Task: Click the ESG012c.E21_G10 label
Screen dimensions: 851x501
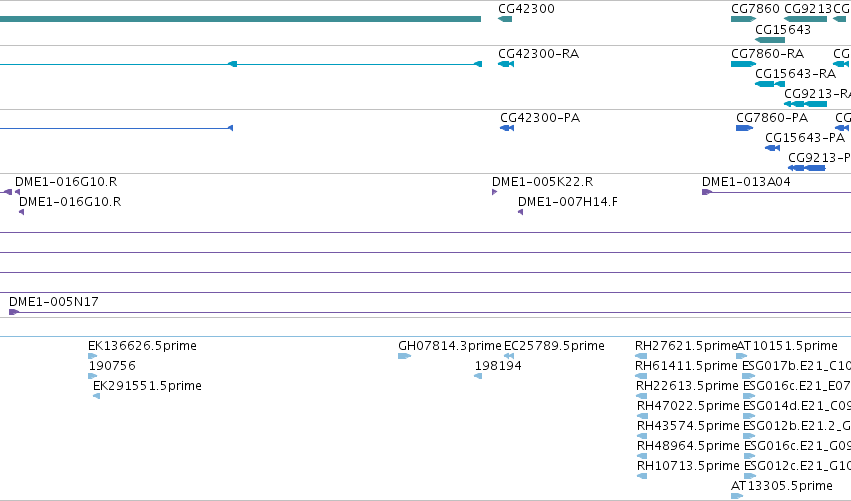Action: [x=797, y=466]
